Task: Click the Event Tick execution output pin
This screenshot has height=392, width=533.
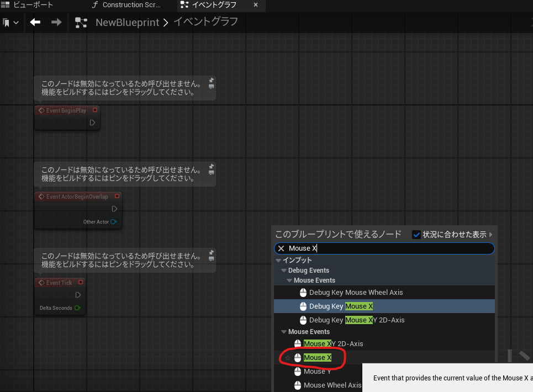Action: coord(78,295)
